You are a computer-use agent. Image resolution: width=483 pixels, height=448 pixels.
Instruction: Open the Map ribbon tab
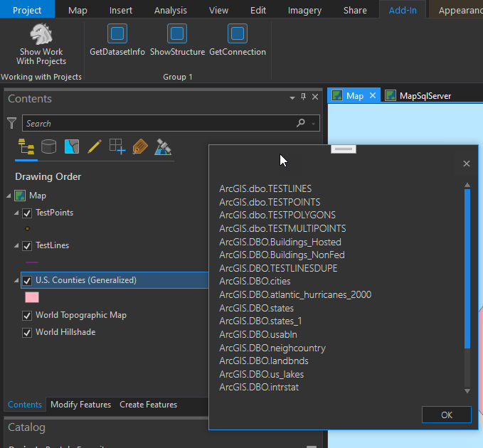[x=78, y=10]
